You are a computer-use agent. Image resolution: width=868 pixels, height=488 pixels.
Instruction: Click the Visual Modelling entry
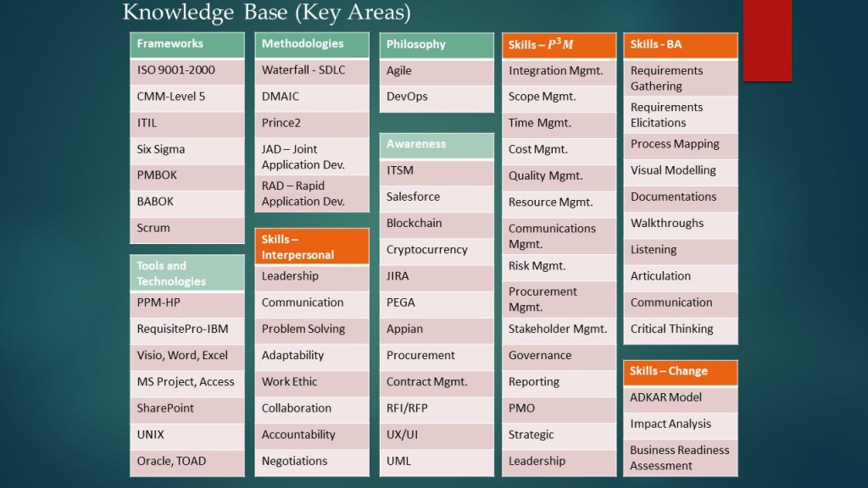(x=680, y=170)
